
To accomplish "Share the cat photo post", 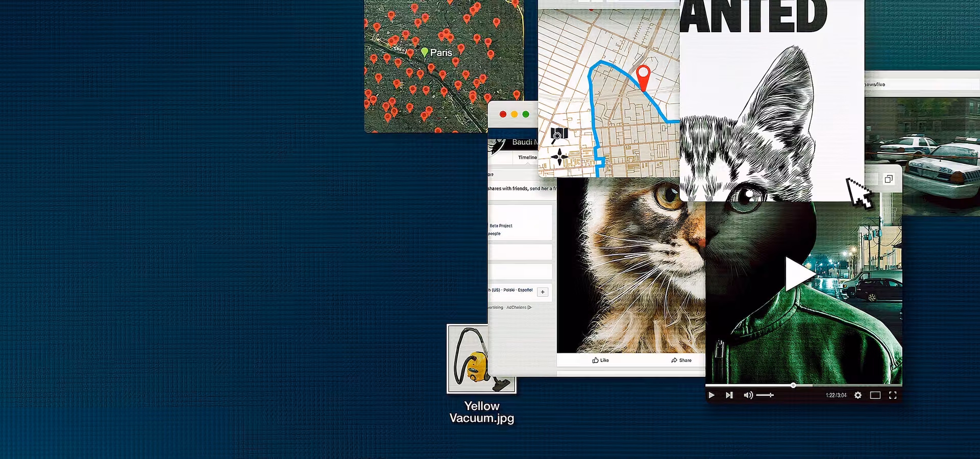I will (681, 360).
